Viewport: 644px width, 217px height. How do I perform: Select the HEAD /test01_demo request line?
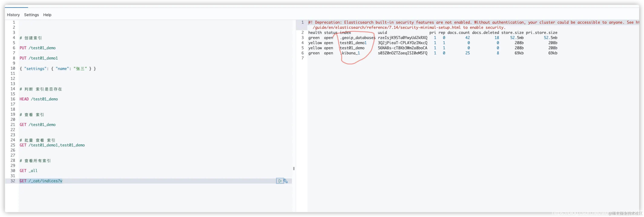(x=39, y=99)
